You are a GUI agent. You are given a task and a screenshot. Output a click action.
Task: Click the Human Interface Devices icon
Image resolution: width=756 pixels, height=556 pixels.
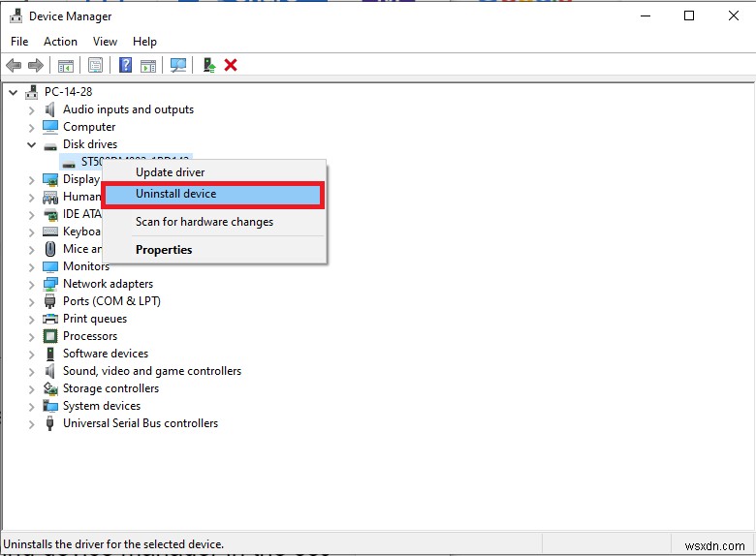[50, 197]
